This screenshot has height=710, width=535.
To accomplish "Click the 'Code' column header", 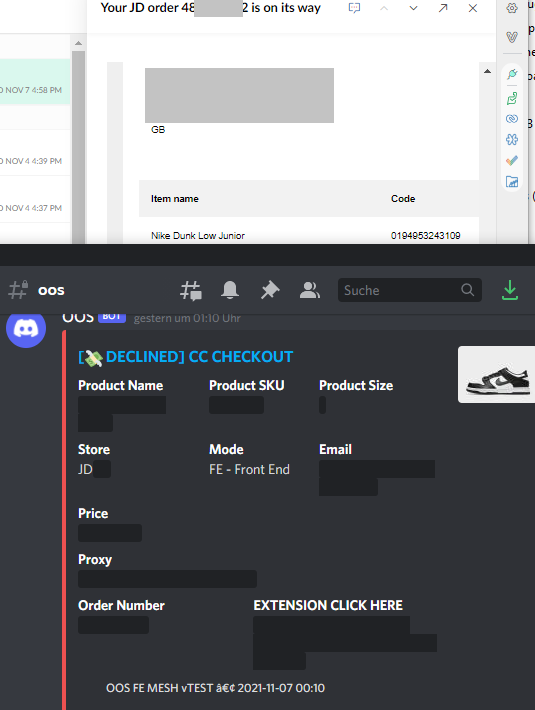I will pos(403,199).
